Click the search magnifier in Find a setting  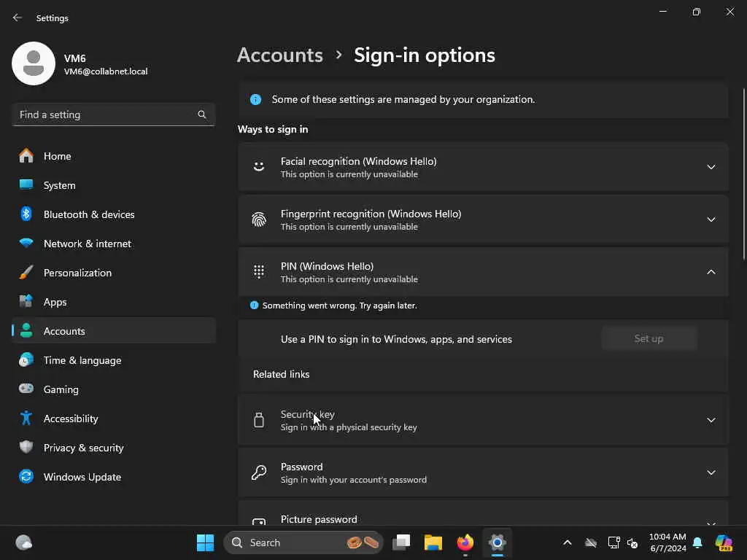point(201,114)
